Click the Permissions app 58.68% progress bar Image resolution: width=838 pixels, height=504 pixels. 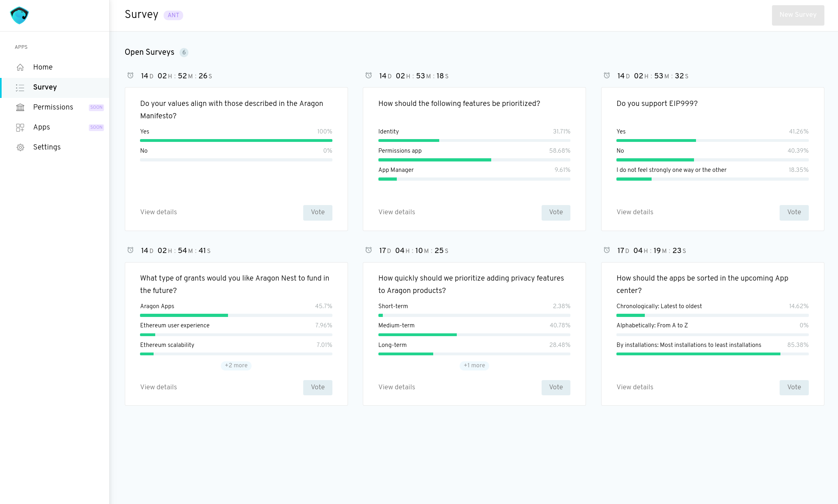tap(474, 160)
